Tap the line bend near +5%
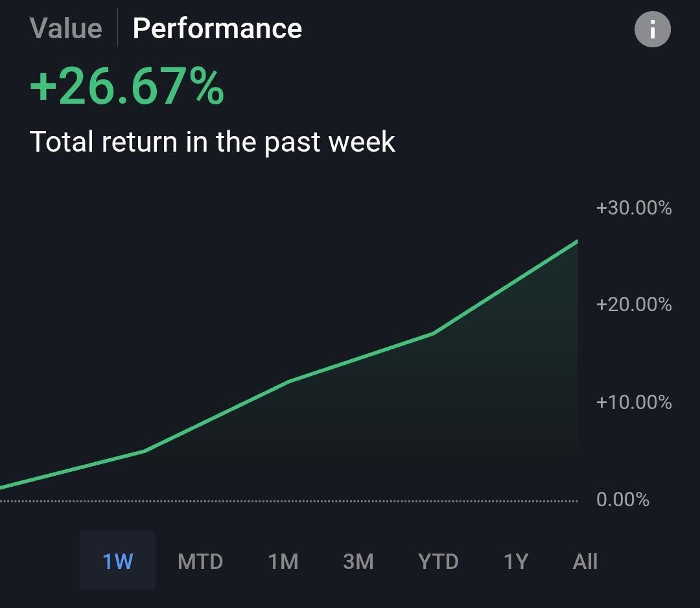 coord(145,451)
